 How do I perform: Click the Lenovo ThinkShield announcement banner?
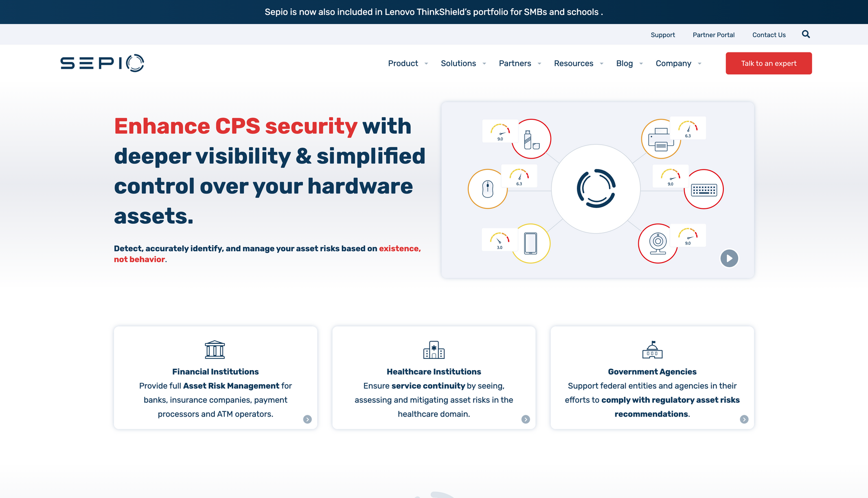[x=434, y=12]
